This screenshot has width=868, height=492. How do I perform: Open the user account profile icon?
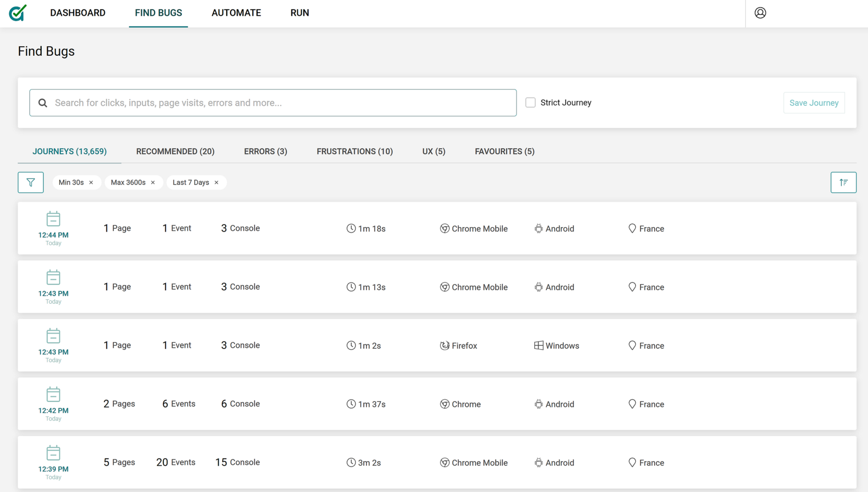point(760,13)
